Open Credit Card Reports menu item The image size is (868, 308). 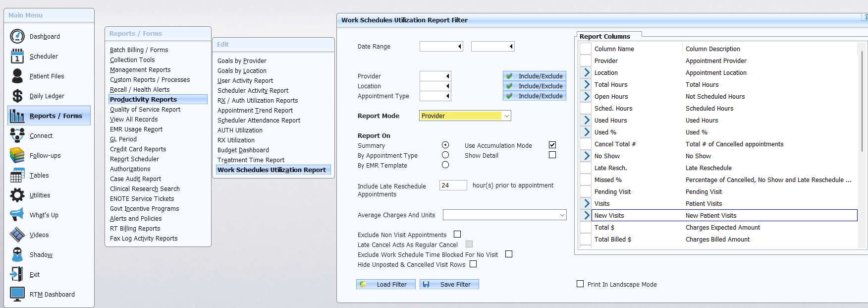[x=138, y=149]
